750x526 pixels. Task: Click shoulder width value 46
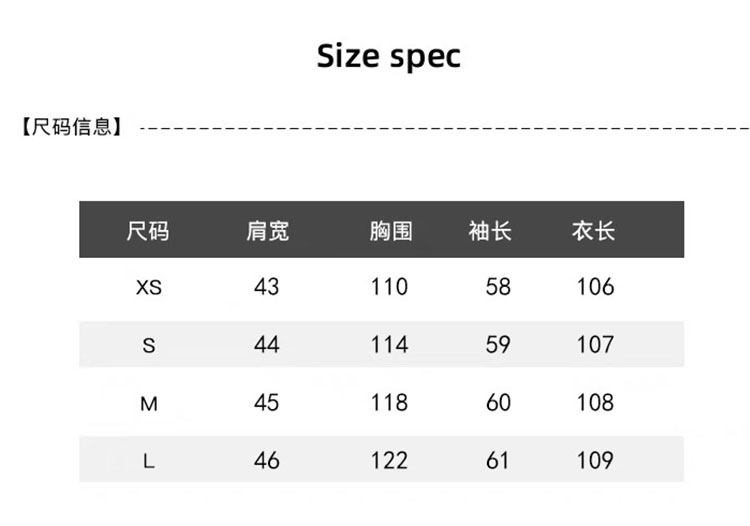(267, 461)
